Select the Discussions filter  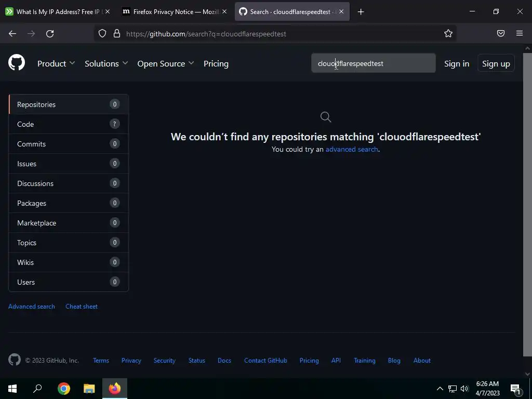pos(69,183)
